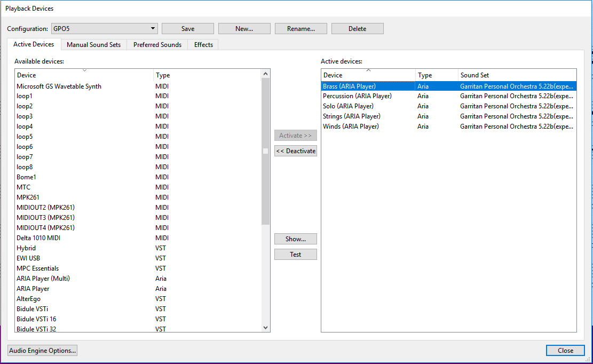Image resolution: width=593 pixels, height=364 pixels.
Task: Select Microsoft GS Wavetable Synth device
Action: (x=59, y=86)
